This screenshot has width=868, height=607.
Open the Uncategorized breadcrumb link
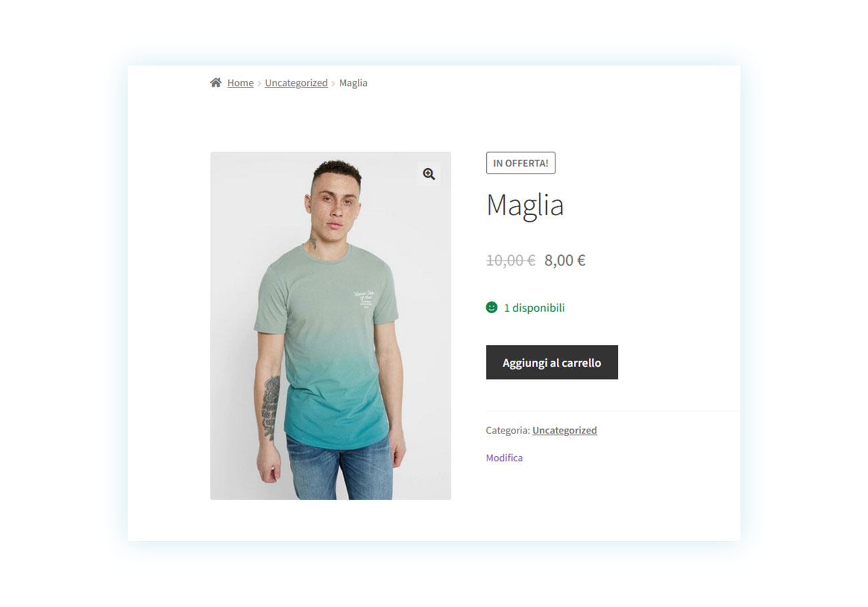tap(296, 83)
